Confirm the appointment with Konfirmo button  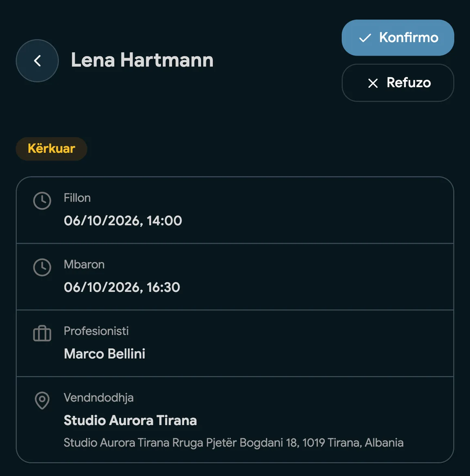point(397,38)
